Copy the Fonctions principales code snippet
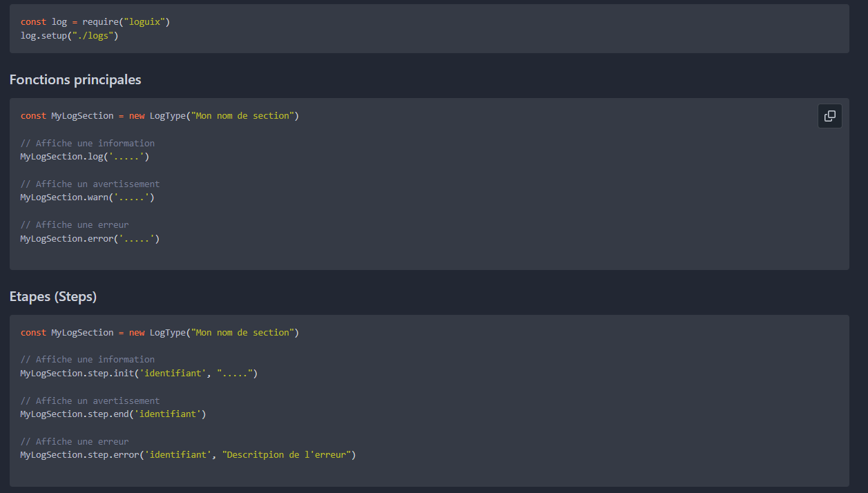 coord(829,116)
